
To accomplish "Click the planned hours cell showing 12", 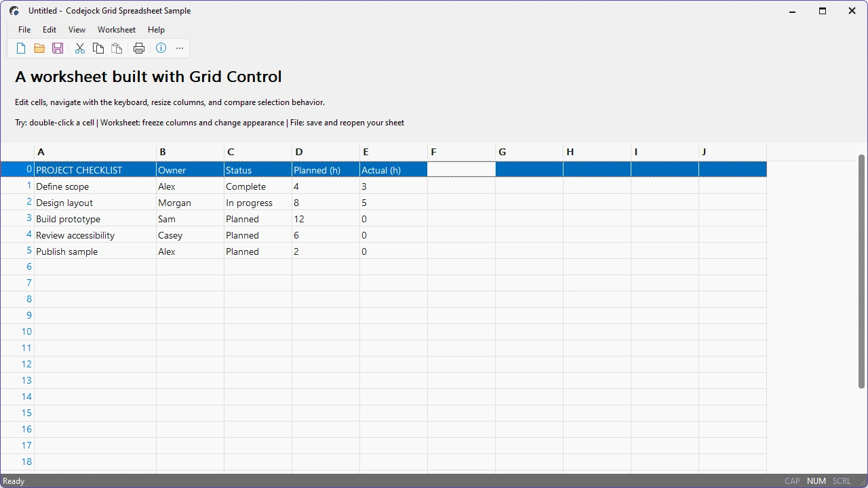I will 325,218.
